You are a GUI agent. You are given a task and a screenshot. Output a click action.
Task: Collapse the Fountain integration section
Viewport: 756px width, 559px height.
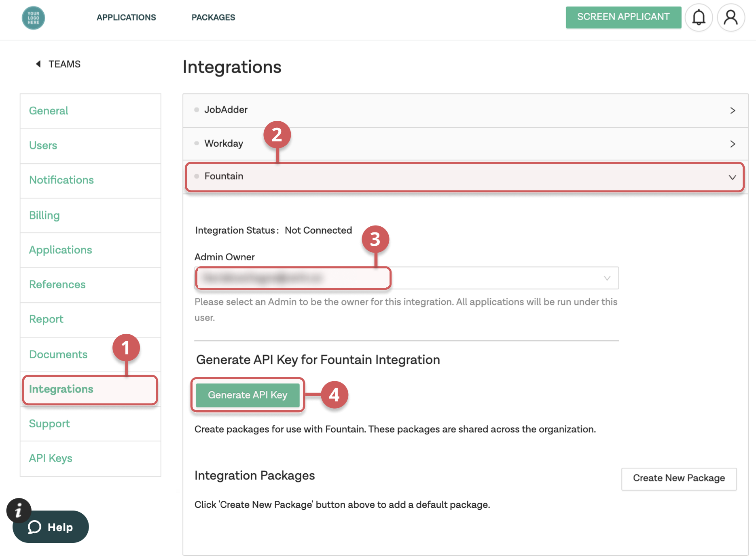pyautogui.click(x=732, y=177)
